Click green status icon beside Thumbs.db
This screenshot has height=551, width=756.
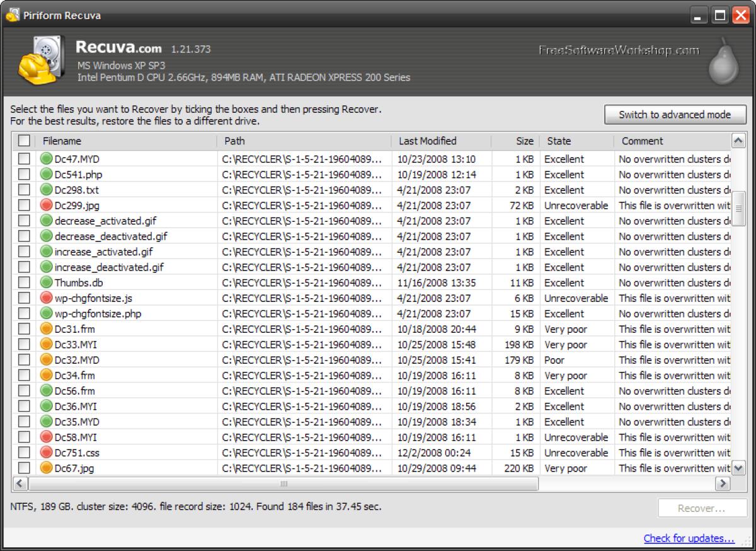tap(46, 282)
